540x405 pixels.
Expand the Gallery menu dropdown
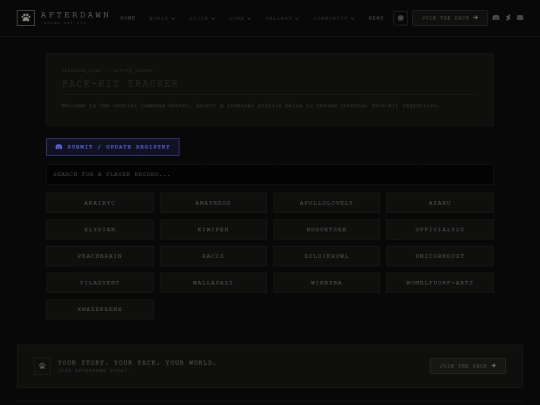click(282, 18)
